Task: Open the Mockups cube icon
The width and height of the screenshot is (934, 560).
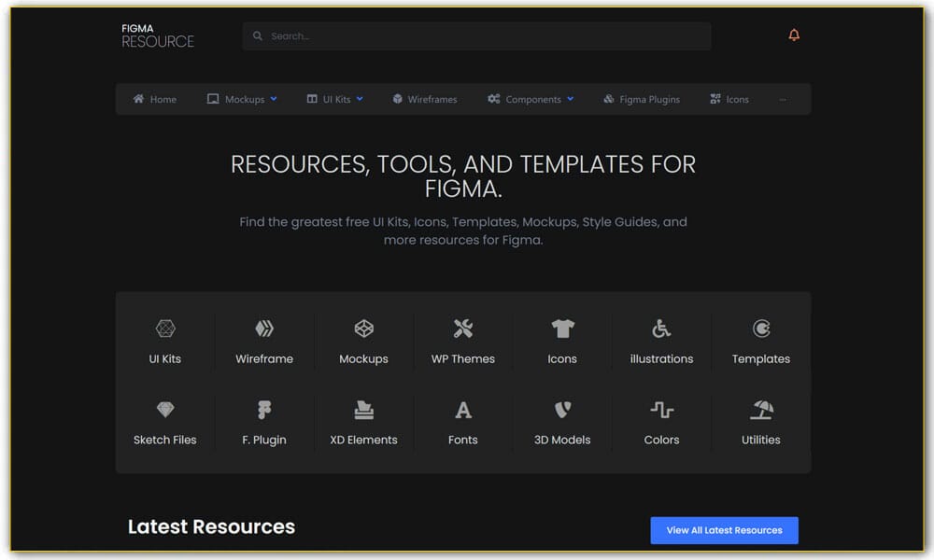Action: coord(363,329)
